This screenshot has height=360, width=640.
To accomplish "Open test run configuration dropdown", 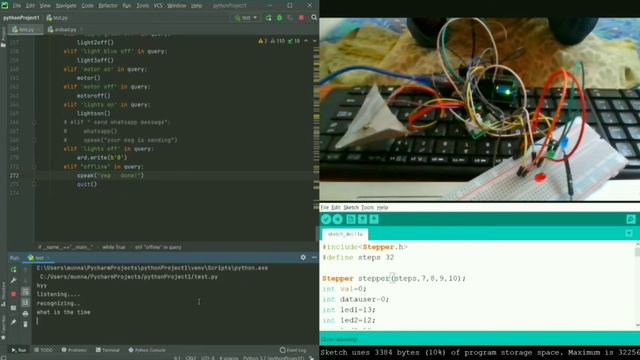I will click(246, 18).
